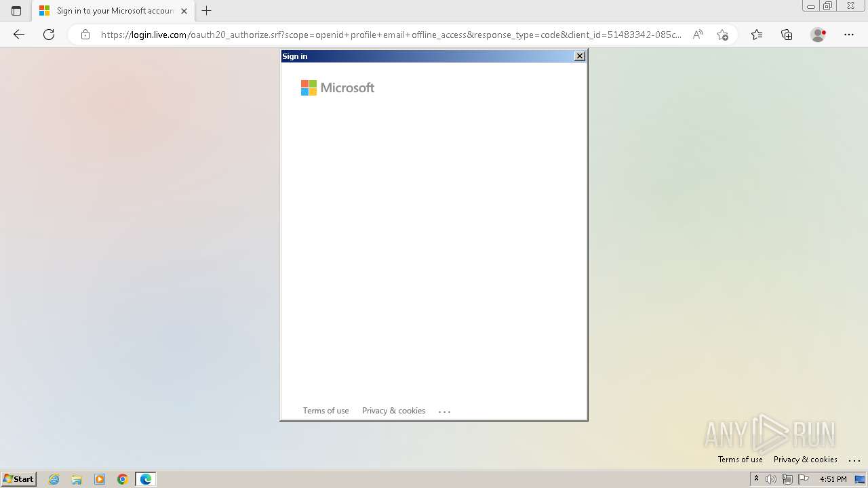Open the volume control tray icon

[x=771, y=479]
